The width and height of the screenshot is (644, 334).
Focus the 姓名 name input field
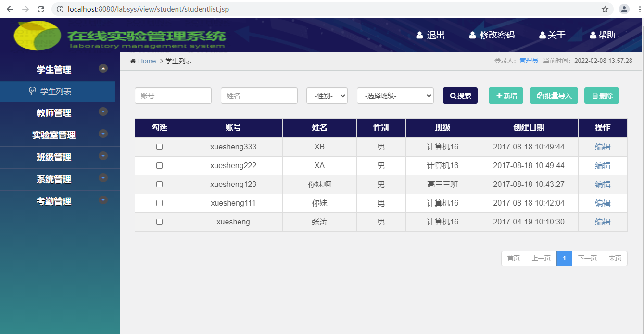pos(259,96)
